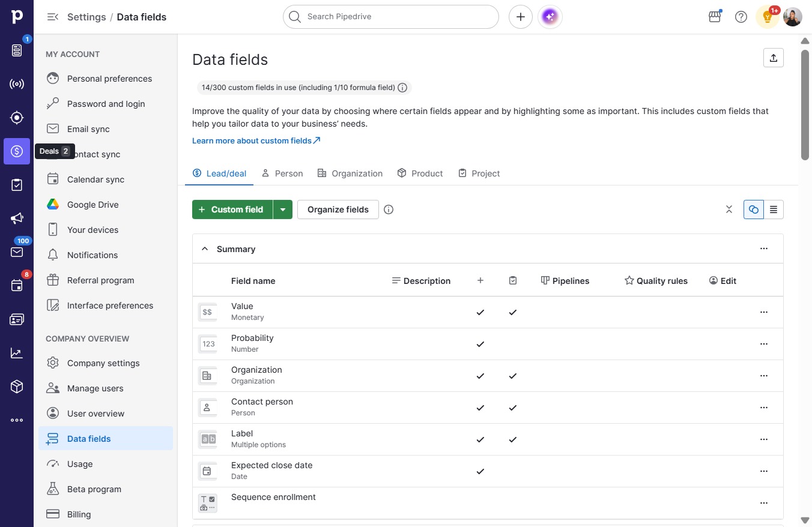Open Company settings page
Image resolution: width=812 pixels, height=527 pixels.
pos(106,363)
